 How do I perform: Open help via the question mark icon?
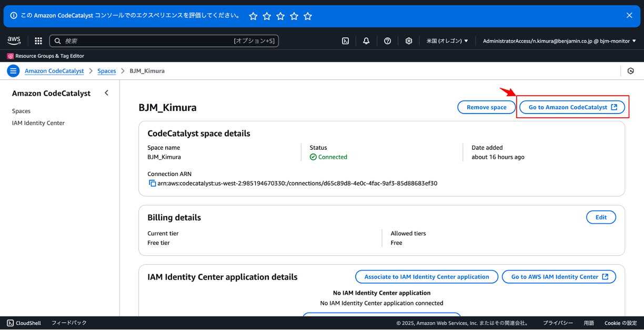pos(388,40)
